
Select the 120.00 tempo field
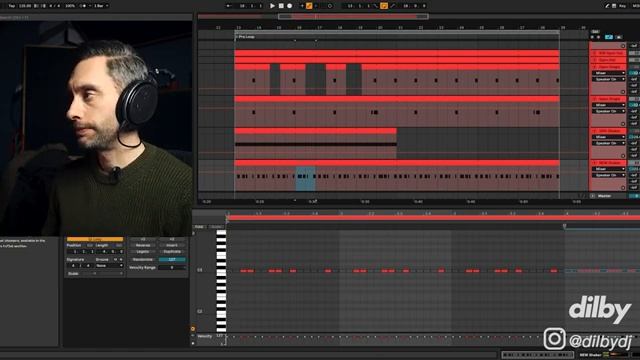coord(25,6)
